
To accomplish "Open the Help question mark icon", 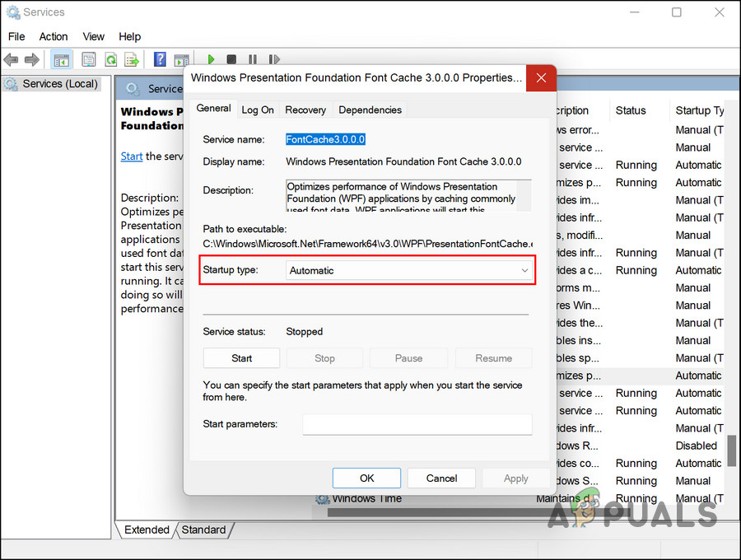I will (160, 59).
